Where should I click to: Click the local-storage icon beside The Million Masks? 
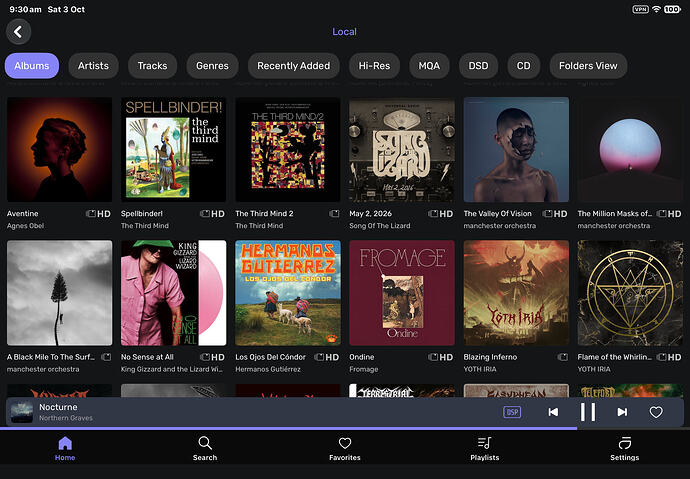[x=661, y=214]
